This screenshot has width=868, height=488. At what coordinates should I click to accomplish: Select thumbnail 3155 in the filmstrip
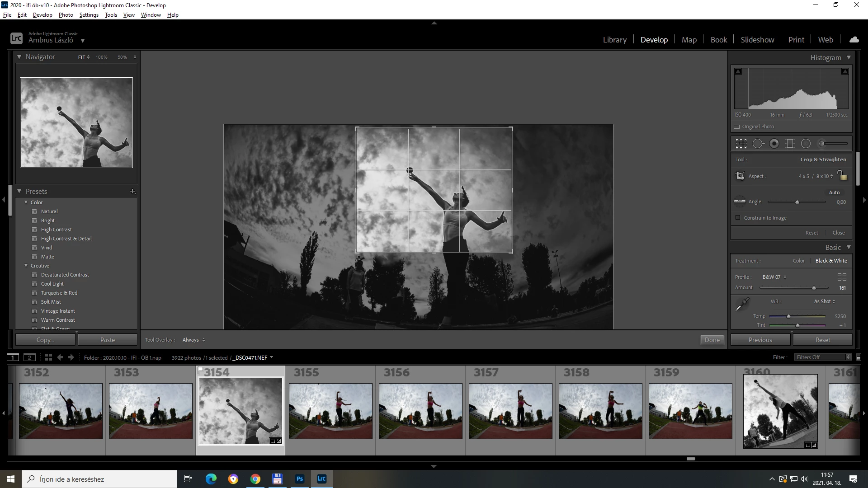coord(330,411)
